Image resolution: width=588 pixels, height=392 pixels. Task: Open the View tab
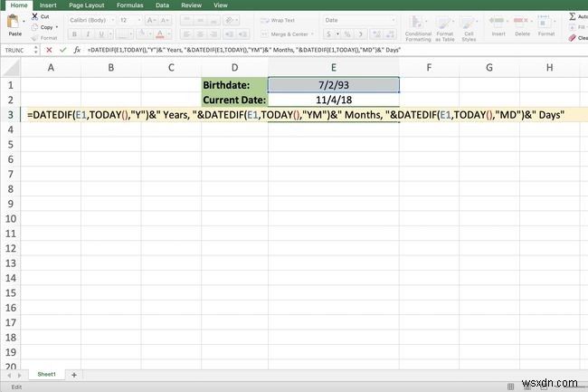[221, 5]
